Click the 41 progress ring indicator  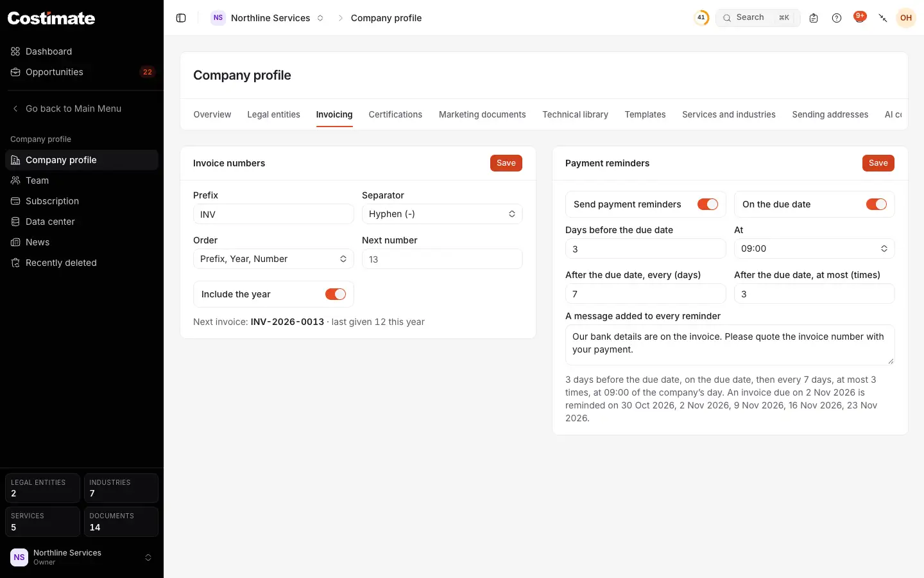click(x=701, y=18)
